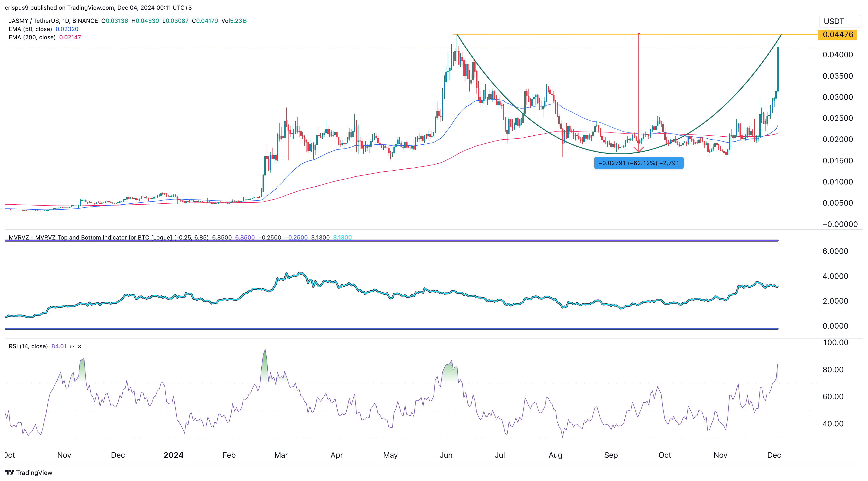The height and width of the screenshot is (481, 868).
Task: Click the 0.02000 price axis label
Action: [838, 139]
